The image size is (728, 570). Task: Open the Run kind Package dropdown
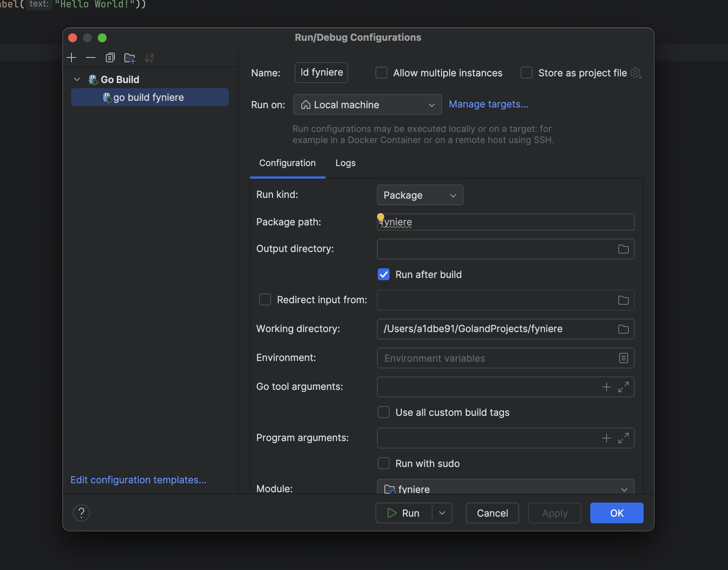(x=420, y=195)
